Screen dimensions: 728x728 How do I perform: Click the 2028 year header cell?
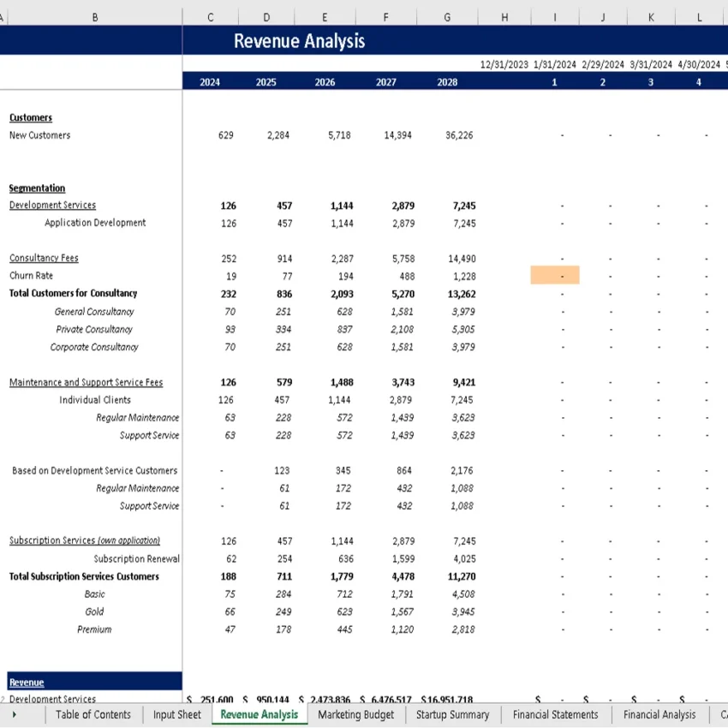447,82
